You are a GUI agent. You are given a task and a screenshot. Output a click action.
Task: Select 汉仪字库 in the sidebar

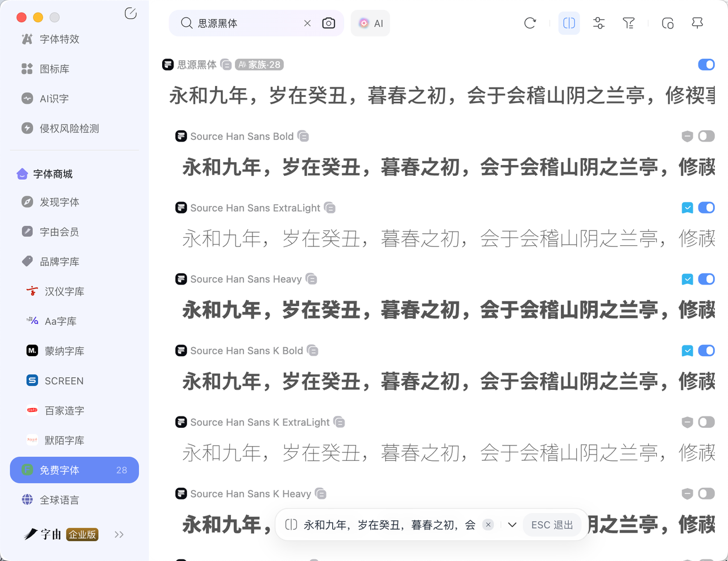(64, 291)
